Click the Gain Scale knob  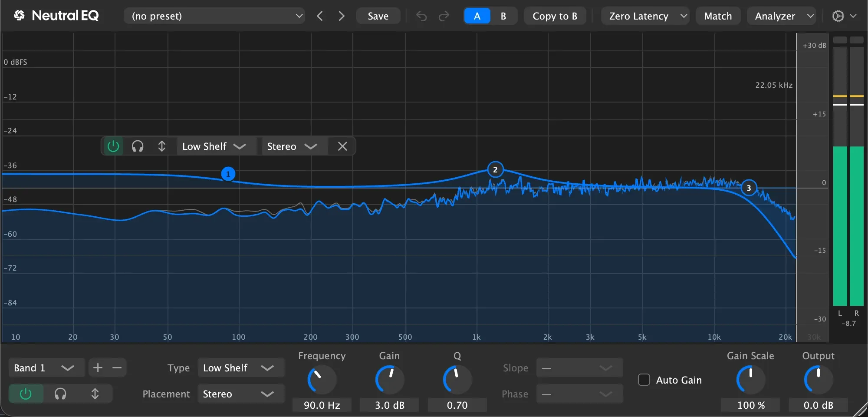[x=751, y=380]
